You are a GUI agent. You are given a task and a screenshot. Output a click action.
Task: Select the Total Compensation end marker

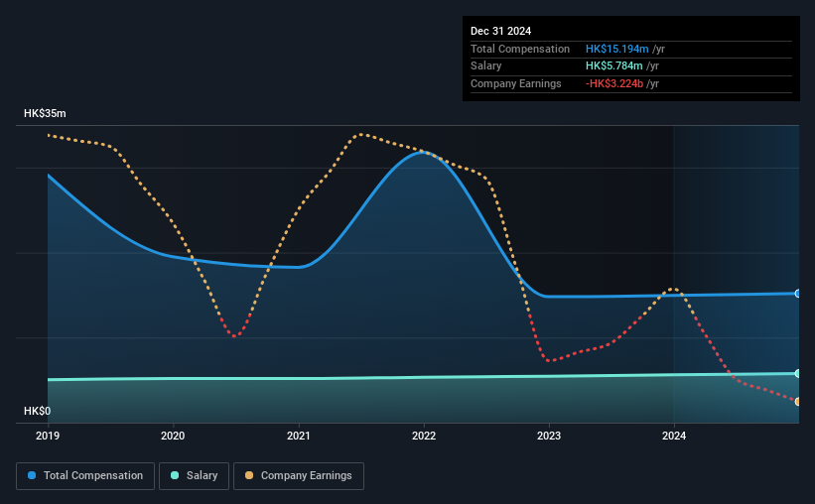[x=798, y=294]
